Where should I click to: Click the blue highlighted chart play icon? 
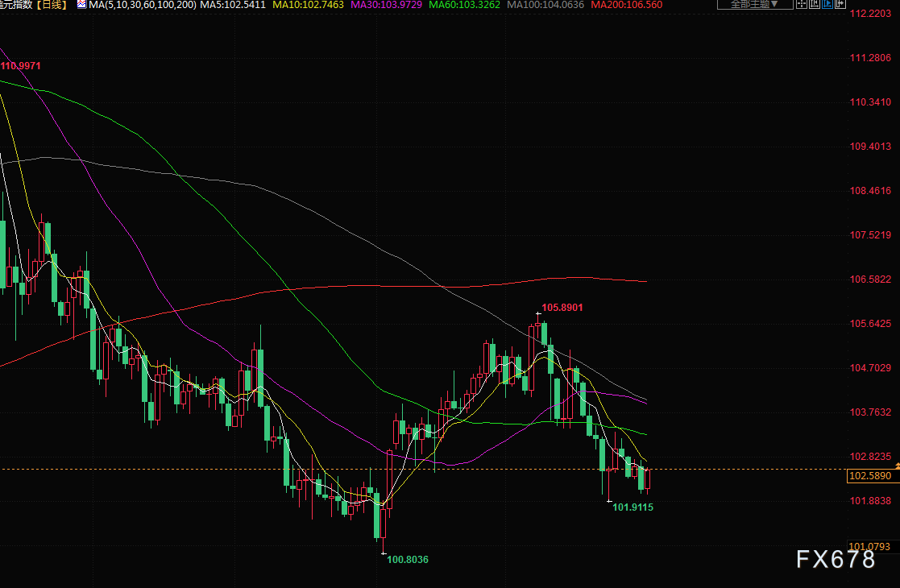pos(827,4)
